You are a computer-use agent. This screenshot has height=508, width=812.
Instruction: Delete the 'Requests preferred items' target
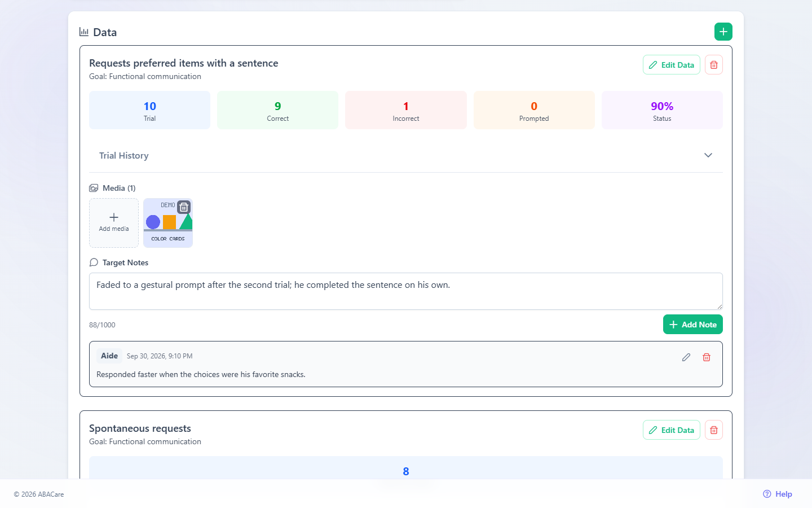tap(714, 65)
